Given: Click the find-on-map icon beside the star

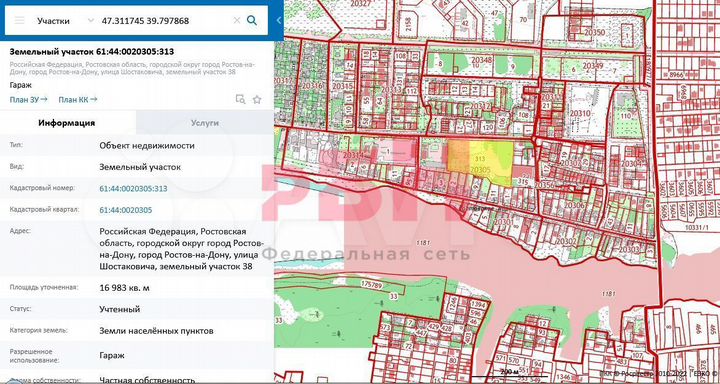Looking at the screenshot, I should pos(240,99).
